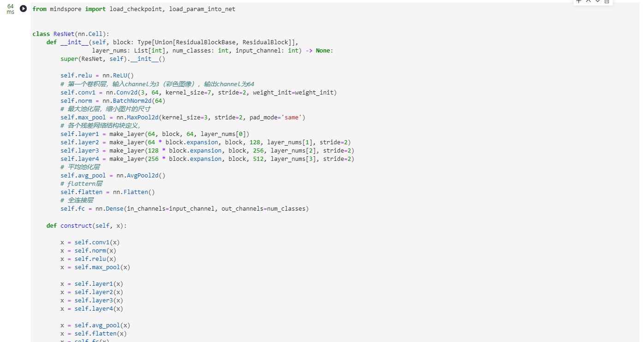Click the 64 ms execution time label
Viewport: 644px width, 342px height.
coord(10,9)
